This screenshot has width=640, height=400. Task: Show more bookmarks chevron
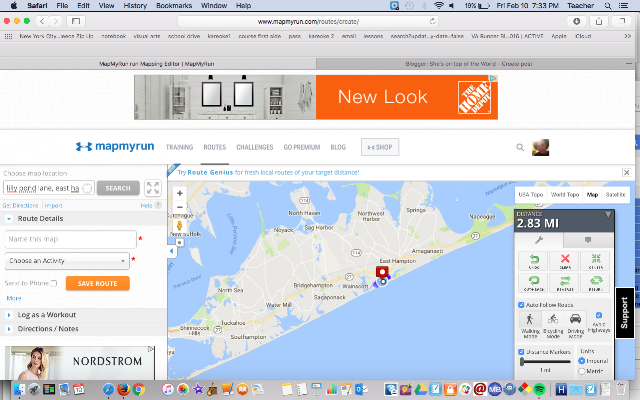coord(627,36)
